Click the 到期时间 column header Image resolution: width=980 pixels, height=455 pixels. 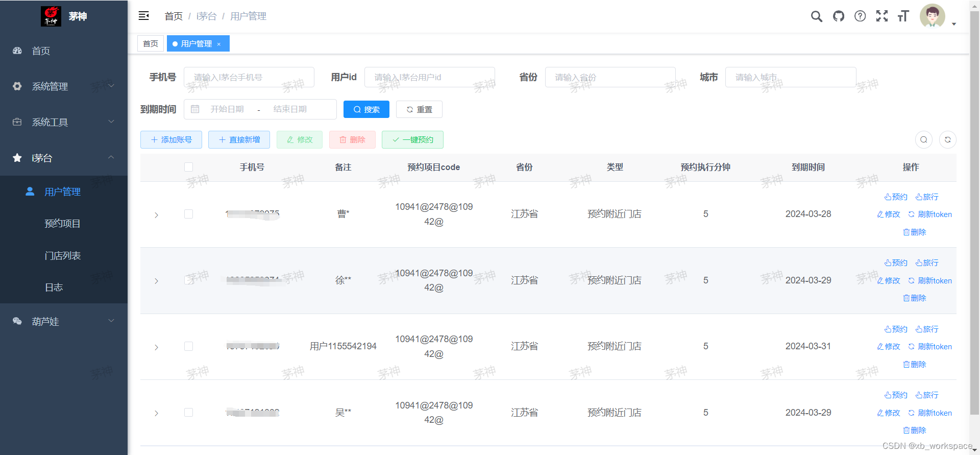coord(808,167)
